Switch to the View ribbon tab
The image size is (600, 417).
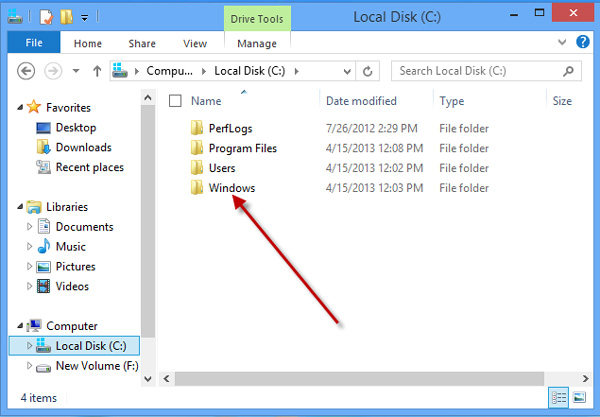(x=195, y=43)
